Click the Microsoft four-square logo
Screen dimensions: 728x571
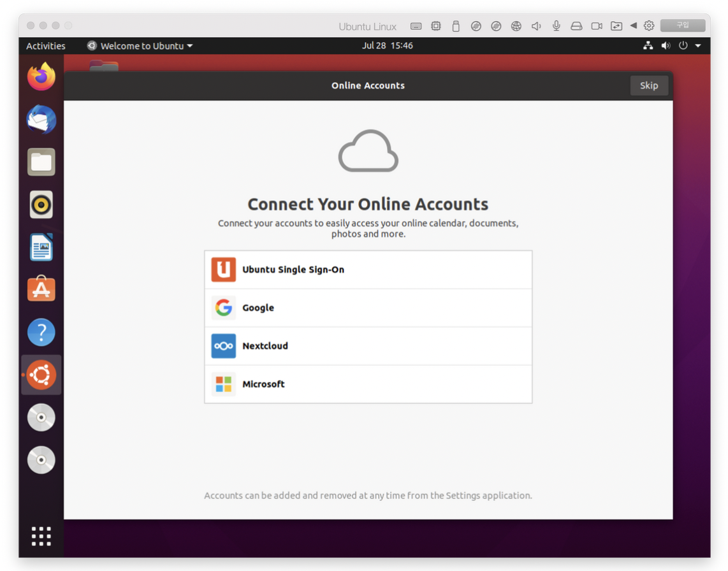pyautogui.click(x=223, y=384)
